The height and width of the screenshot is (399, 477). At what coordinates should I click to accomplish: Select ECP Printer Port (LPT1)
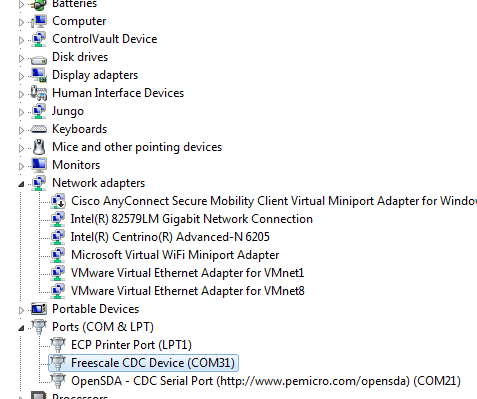131,345
